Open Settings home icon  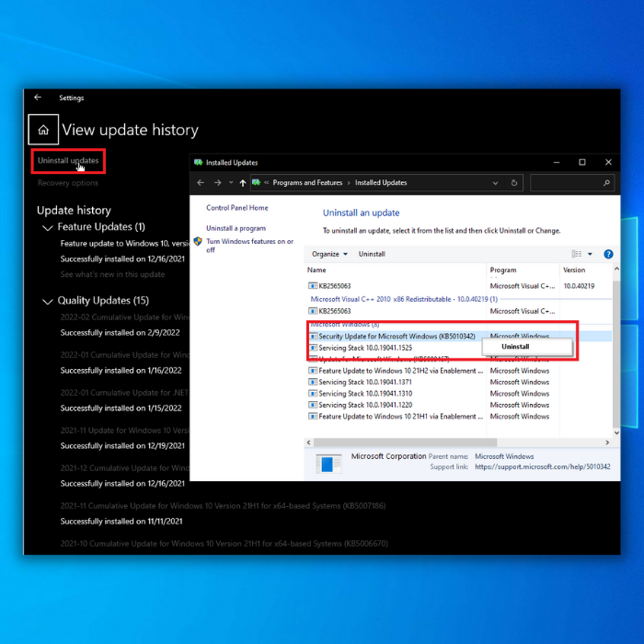click(43, 130)
